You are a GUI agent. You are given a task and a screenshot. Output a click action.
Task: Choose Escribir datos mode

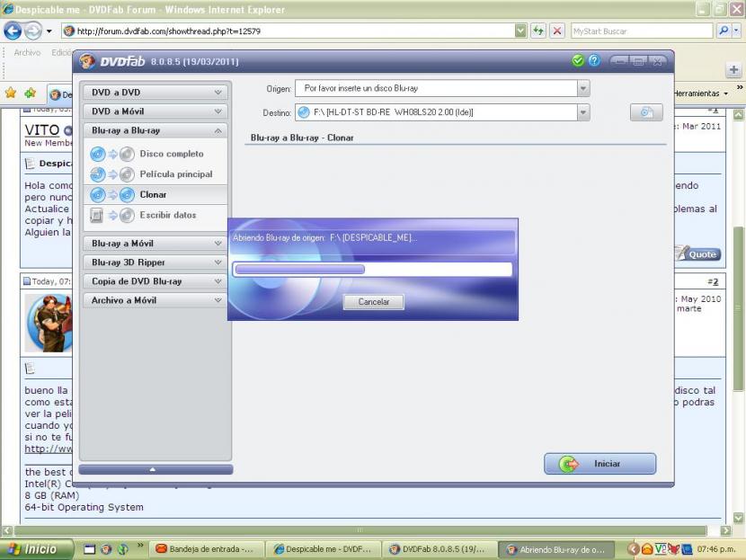click(155, 215)
